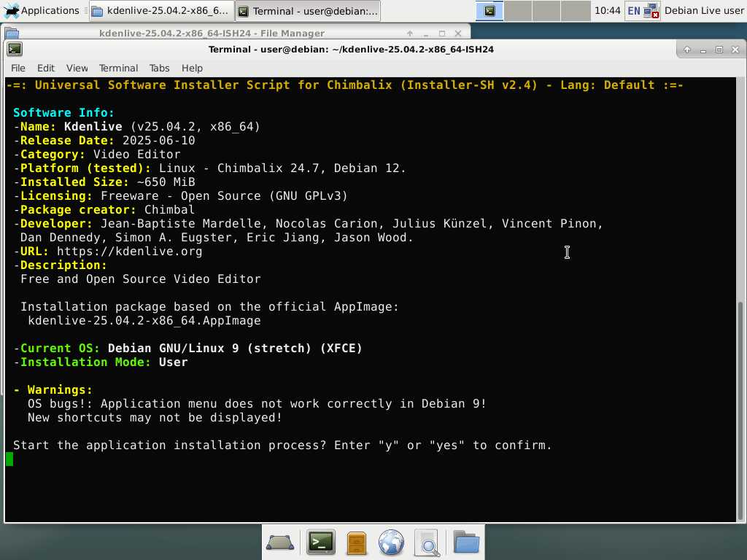This screenshot has height=560, width=747.
Task: Open the Terminal menu in menubar
Action: point(118,68)
